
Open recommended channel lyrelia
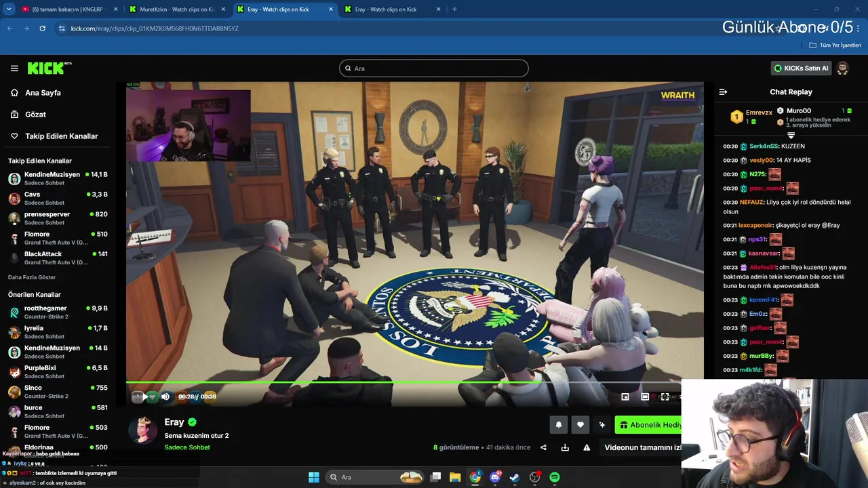click(58, 332)
